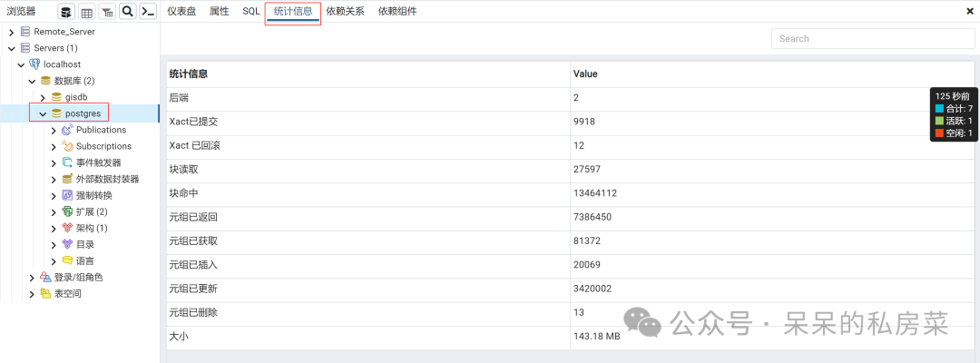Click the Filtered Rows toolbar icon
Screen dimensions: 980x363
point(107,11)
